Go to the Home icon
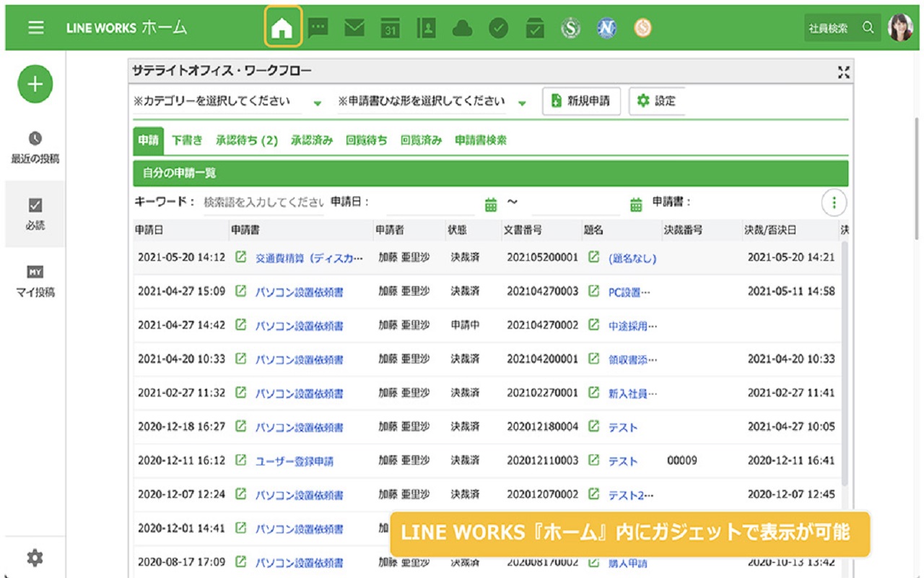The height and width of the screenshot is (578, 924). pos(282,28)
